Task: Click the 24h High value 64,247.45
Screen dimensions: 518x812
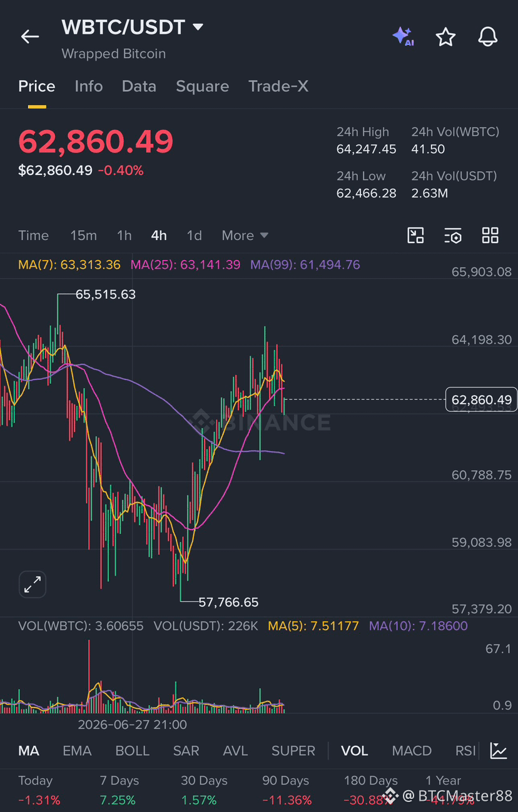Action: pyautogui.click(x=367, y=149)
